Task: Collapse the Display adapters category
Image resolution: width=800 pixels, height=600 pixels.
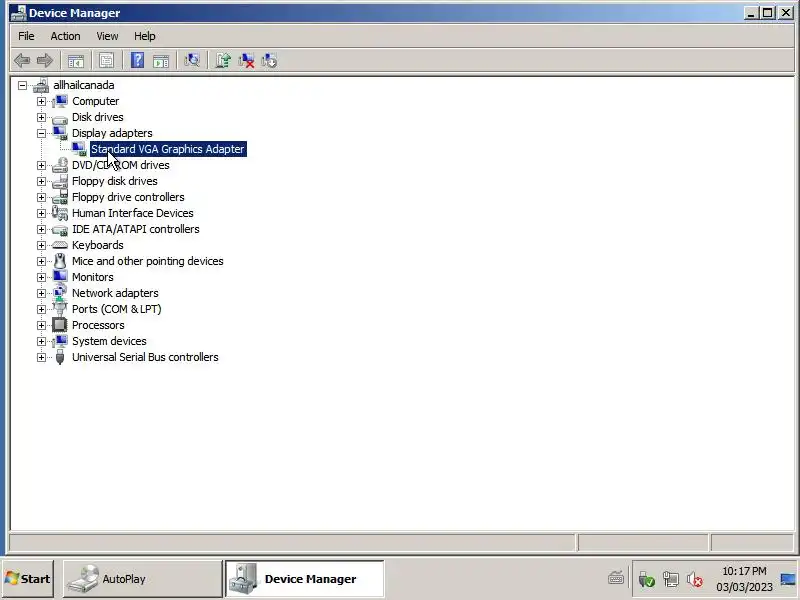Action: pyautogui.click(x=41, y=133)
